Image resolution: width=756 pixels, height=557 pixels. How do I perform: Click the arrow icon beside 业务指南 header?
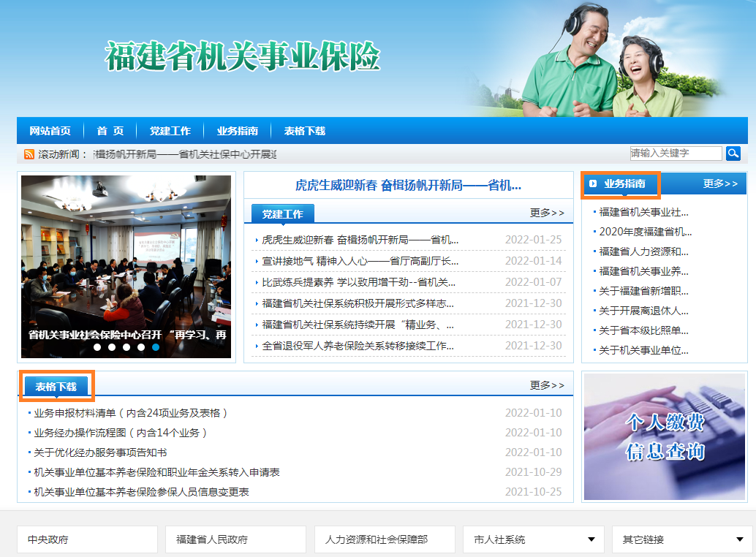(593, 184)
